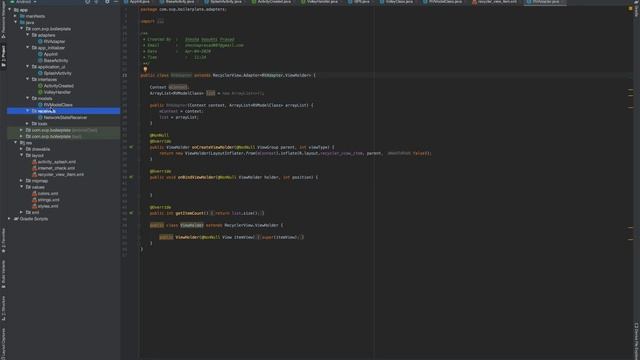This screenshot has height=360, width=640.
Task: Select the tools package
Action: 42,124
